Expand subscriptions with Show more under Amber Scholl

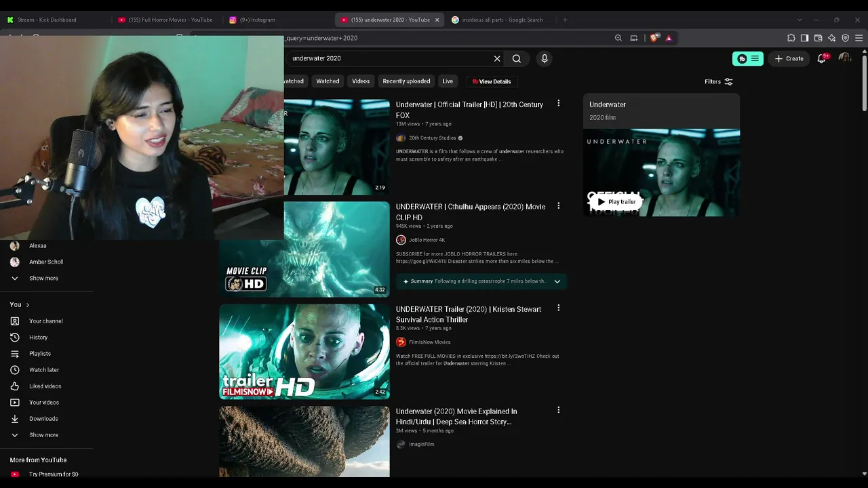(x=43, y=279)
